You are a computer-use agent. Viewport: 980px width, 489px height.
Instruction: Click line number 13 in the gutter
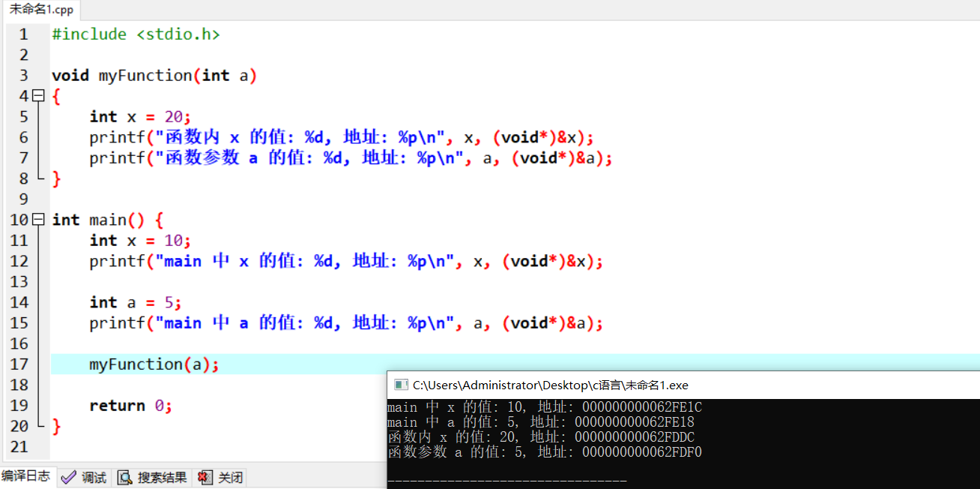(19, 282)
